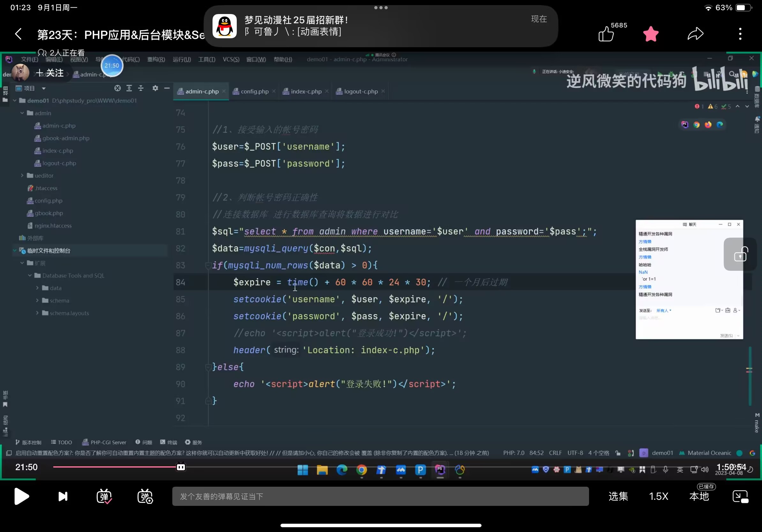
Task: Open the TODO tool window
Action: point(61,442)
